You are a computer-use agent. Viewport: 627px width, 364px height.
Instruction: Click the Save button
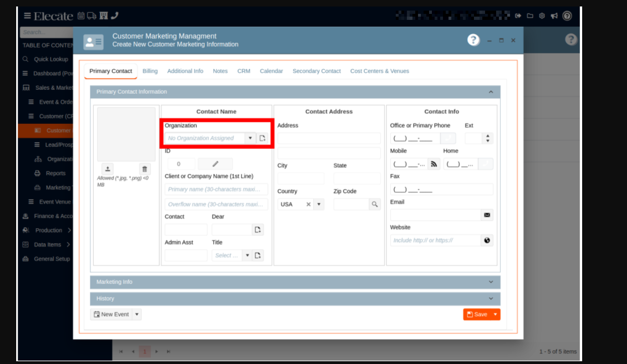(x=477, y=314)
